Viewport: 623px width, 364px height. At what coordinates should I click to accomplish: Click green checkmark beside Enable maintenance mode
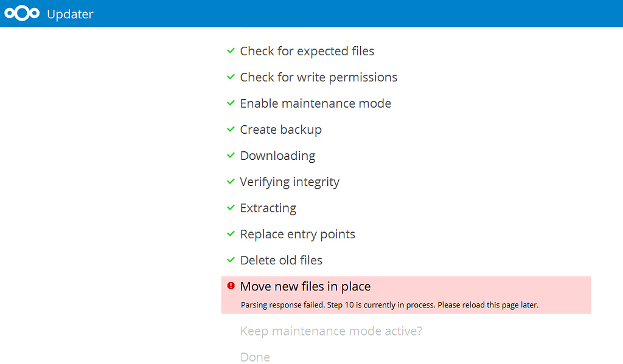231,103
